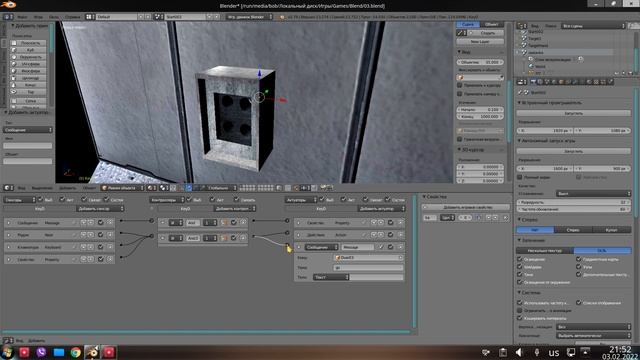Viewport: 640px width, 360px height.
Task: Open the Object tab in Properties editor
Action: point(561,82)
